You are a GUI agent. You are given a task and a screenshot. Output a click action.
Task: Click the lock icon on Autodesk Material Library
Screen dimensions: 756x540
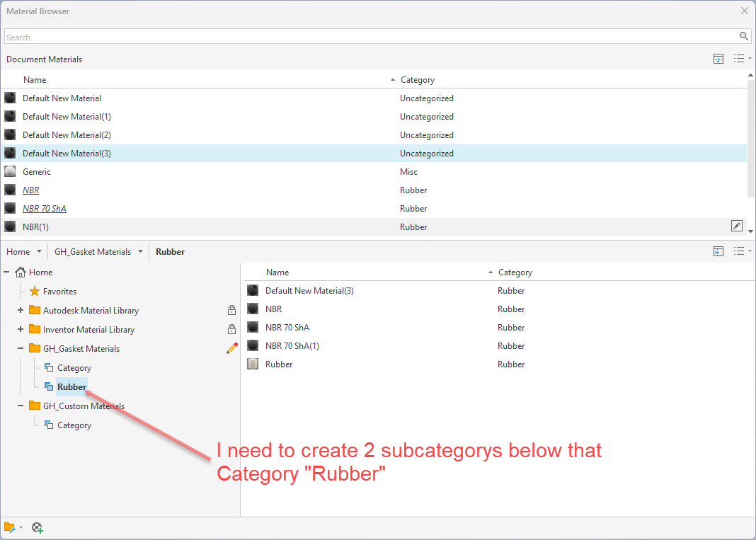tap(231, 310)
